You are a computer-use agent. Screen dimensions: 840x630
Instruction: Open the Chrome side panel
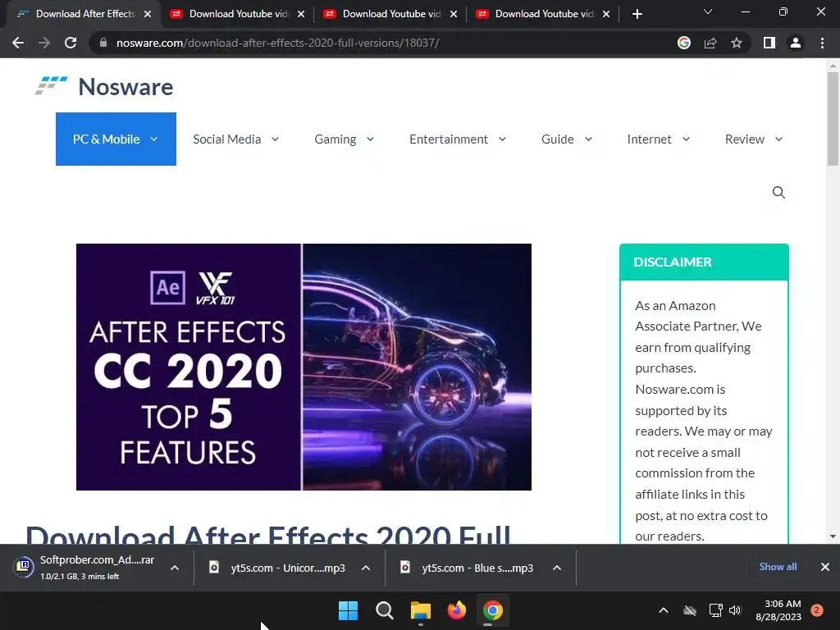click(769, 43)
